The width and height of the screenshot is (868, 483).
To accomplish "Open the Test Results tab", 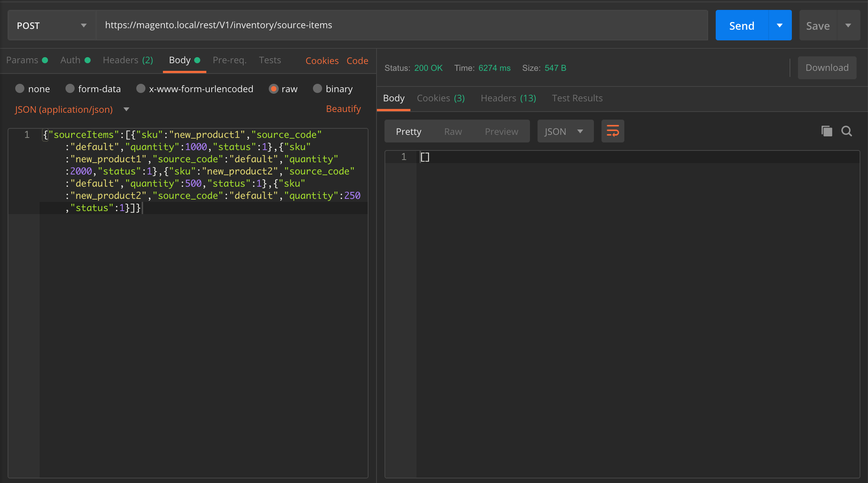I will point(577,98).
